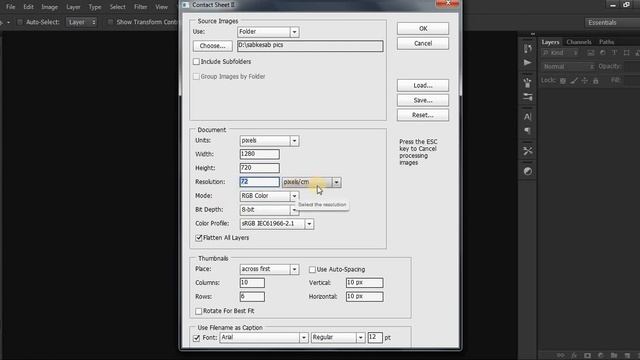Click the Cancel button
Image resolution: width=640 pixels, height=360 pixels.
(423, 43)
